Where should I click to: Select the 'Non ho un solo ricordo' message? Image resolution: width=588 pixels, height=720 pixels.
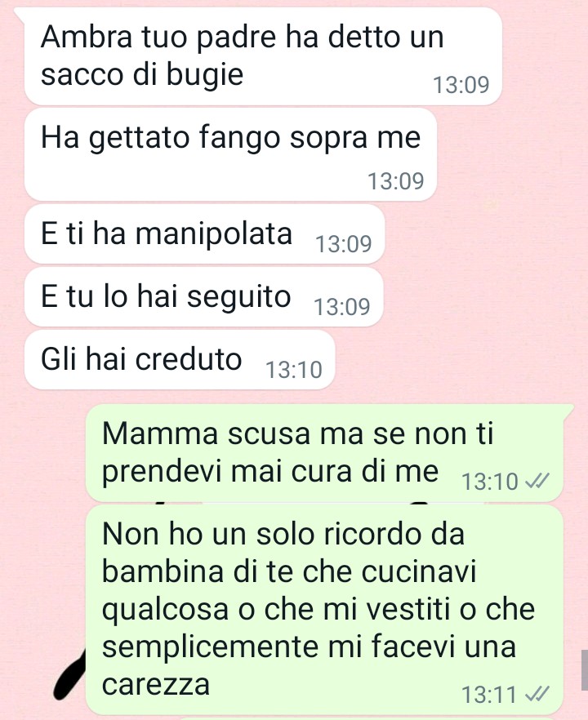pos(324,609)
